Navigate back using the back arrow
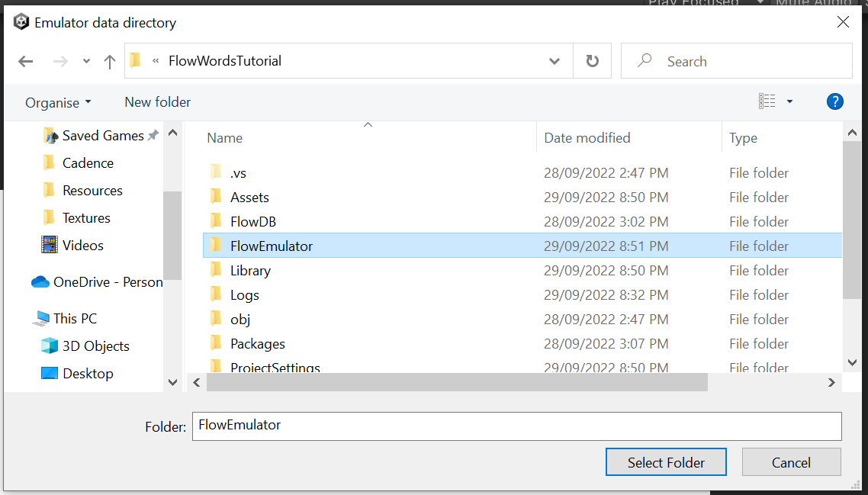 tap(25, 61)
